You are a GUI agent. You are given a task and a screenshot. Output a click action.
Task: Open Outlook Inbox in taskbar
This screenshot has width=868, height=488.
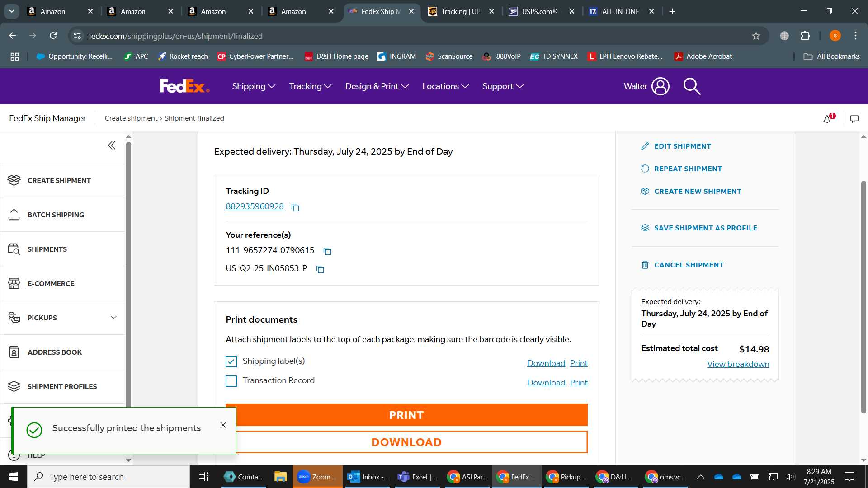(368, 477)
